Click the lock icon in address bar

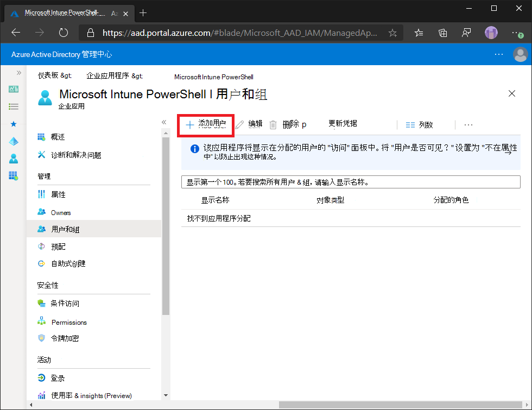click(90, 33)
